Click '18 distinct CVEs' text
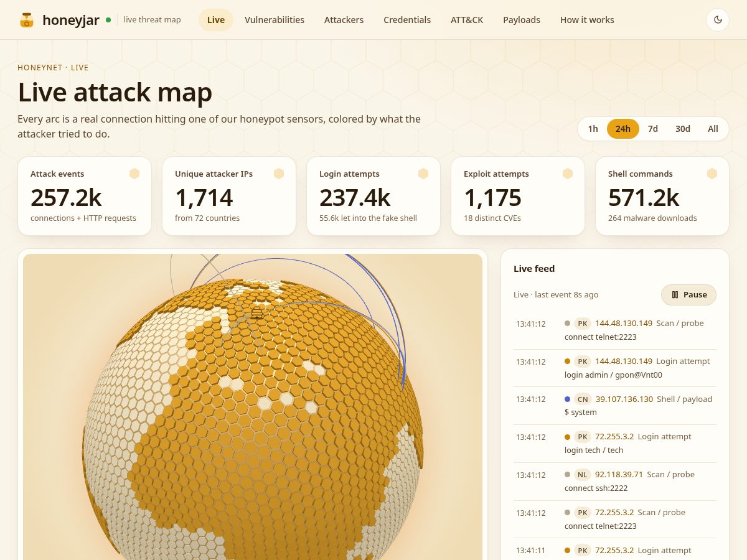The height and width of the screenshot is (560, 747). (x=492, y=218)
